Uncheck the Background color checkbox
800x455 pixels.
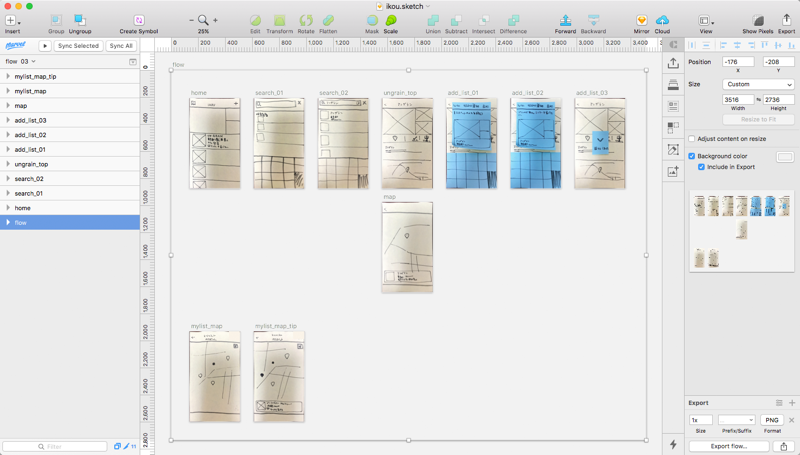[692, 156]
